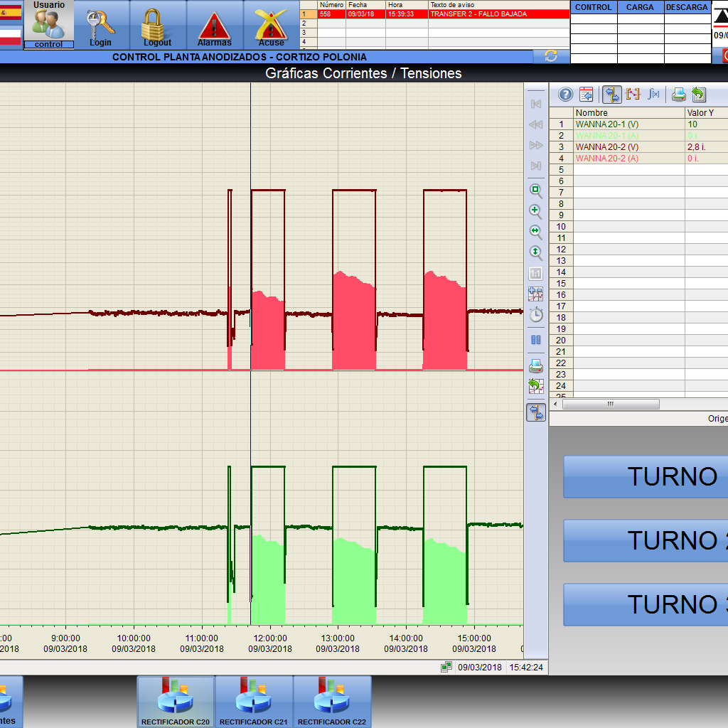The width and height of the screenshot is (728, 728).
Task: Select the WANNA 20-2 (V) row
Action: [x=606, y=147]
